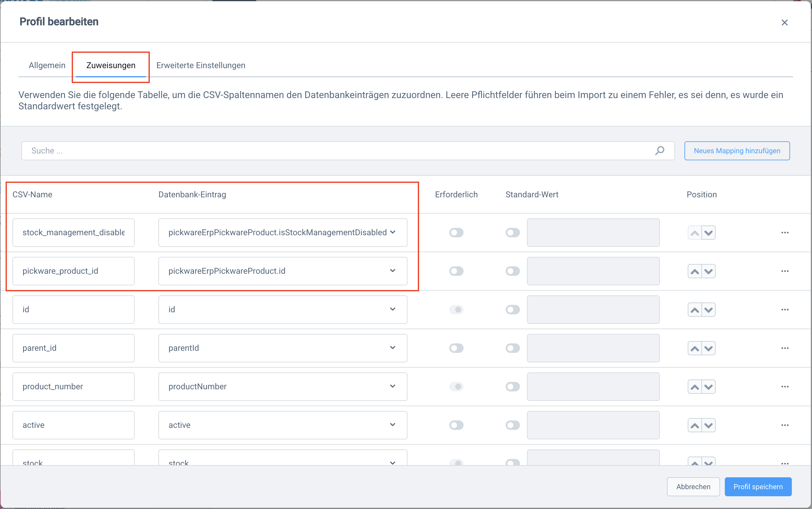Close the Profil bearbeiten dialog
The height and width of the screenshot is (509, 812).
[784, 23]
